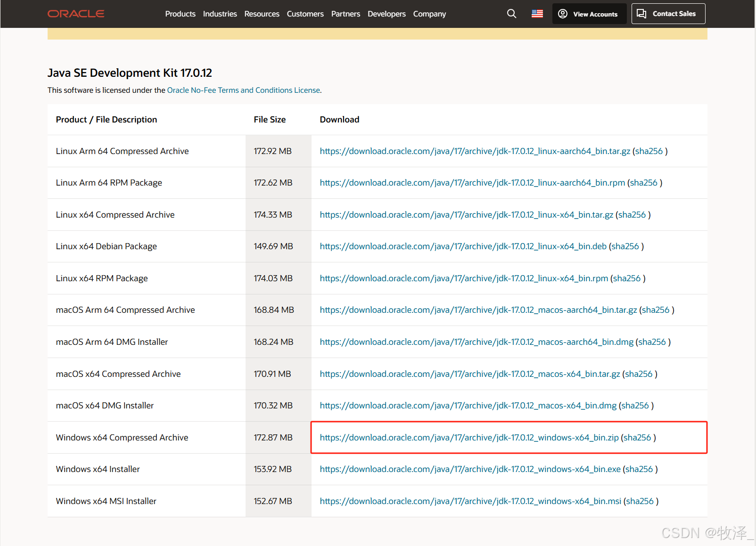756x546 pixels.
Task: Download the macos-x64_bin.tar.gz link
Action: (x=470, y=374)
